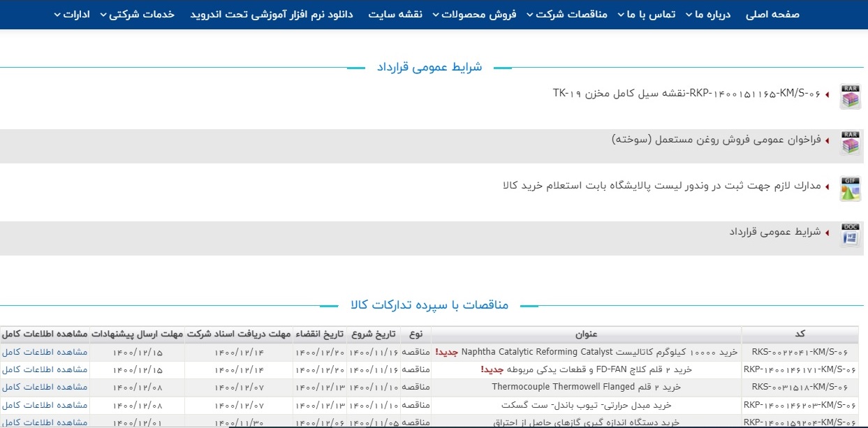Select the FD-FAN clutch tender title
The image size is (868, 428).
pos(587,369)
